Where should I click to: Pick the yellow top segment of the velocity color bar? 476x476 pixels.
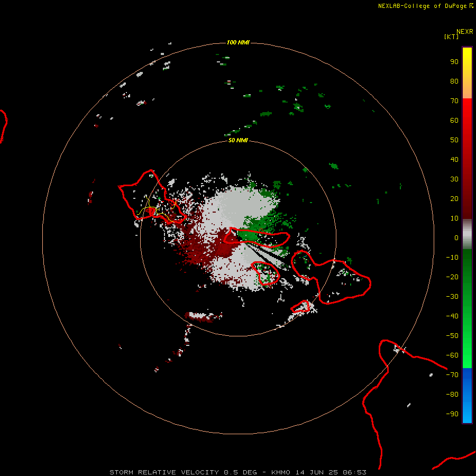(x=467, y=73)
